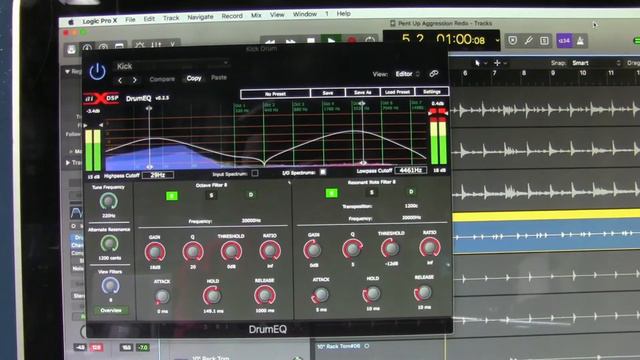Click Resonant Note Filter RATIO knob
Screen dimensions: 640x360
[429, 247]
